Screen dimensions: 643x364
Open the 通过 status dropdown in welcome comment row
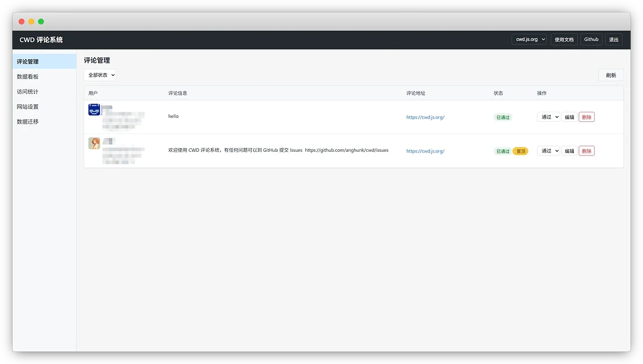click(x=548, y=151)
